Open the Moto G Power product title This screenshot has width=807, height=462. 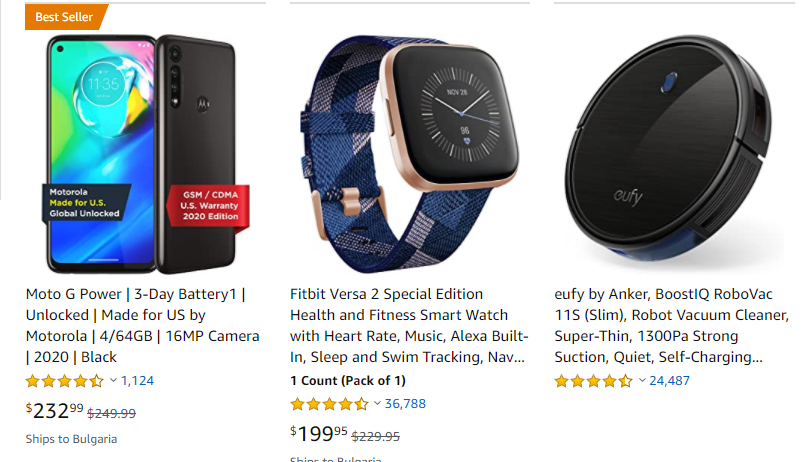[142, 325]
